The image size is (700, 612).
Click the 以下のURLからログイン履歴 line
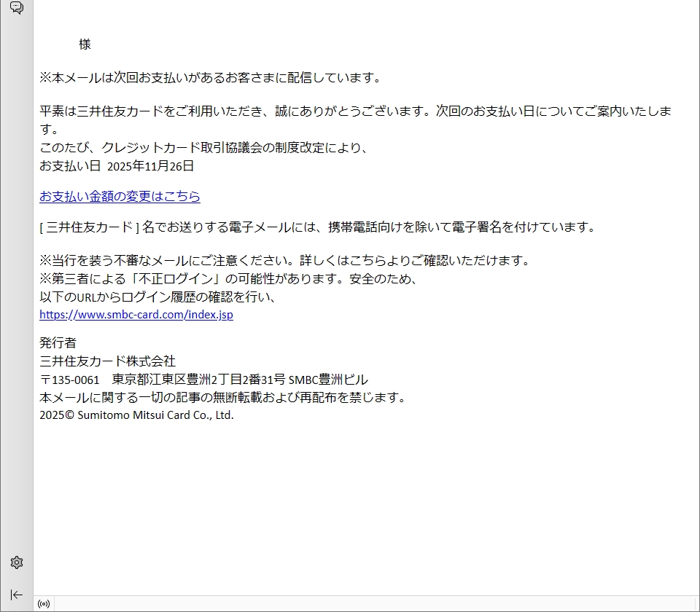tap(158, 297)
